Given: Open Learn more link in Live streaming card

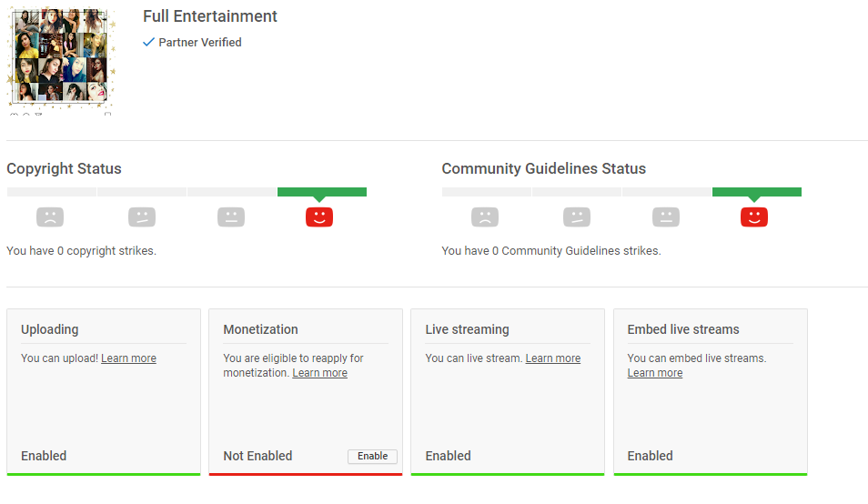Looking at the screenshot, I should click(553, 358).
